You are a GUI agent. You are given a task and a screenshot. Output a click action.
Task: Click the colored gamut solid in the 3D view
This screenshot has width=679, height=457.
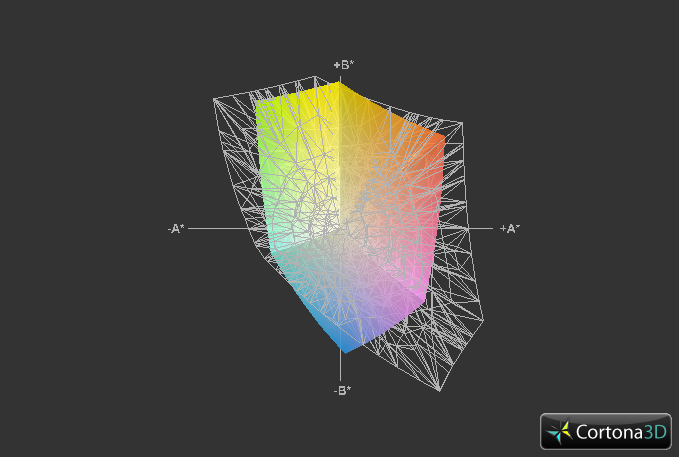[349, 217]
